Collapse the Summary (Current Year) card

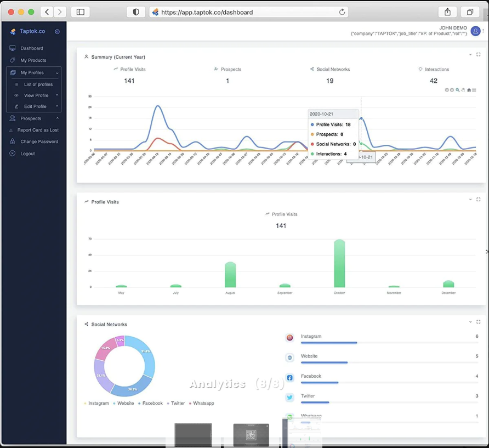[x=470, y=55]
